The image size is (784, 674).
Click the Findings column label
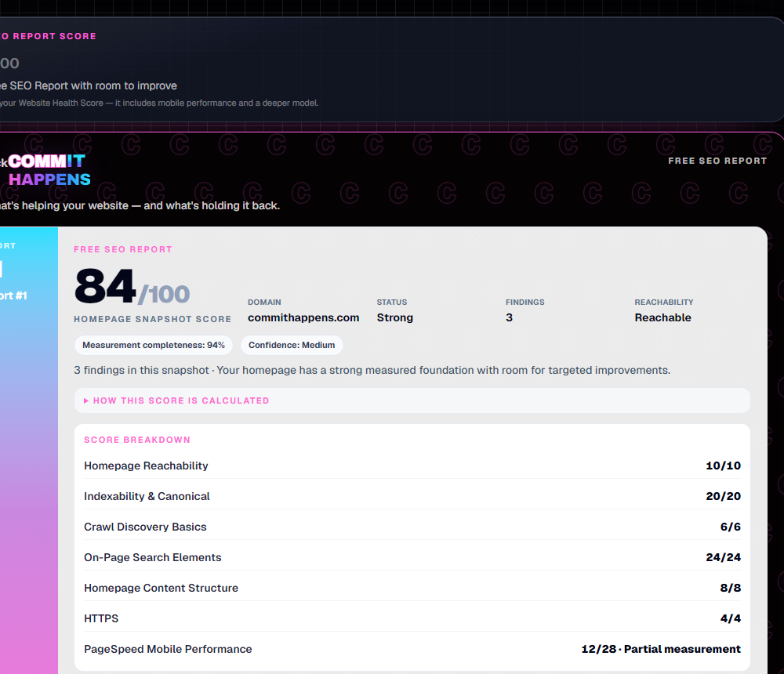pyautogui.click(x=525, y=302)
